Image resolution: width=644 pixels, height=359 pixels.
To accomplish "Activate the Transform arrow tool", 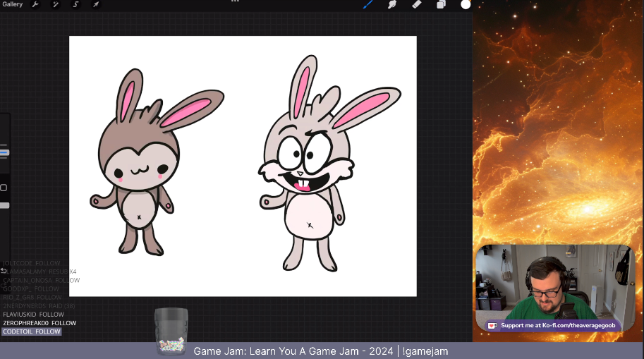I will 96,4.
